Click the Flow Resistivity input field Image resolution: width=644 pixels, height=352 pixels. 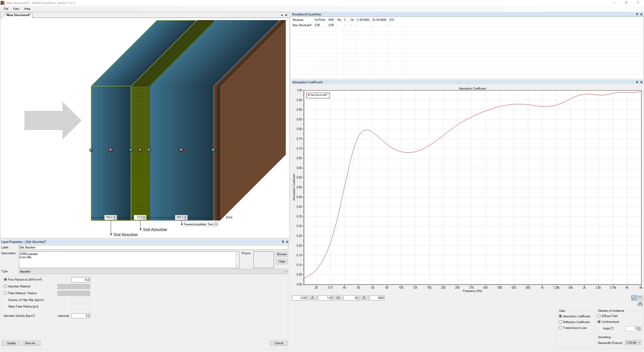point(81,280)
